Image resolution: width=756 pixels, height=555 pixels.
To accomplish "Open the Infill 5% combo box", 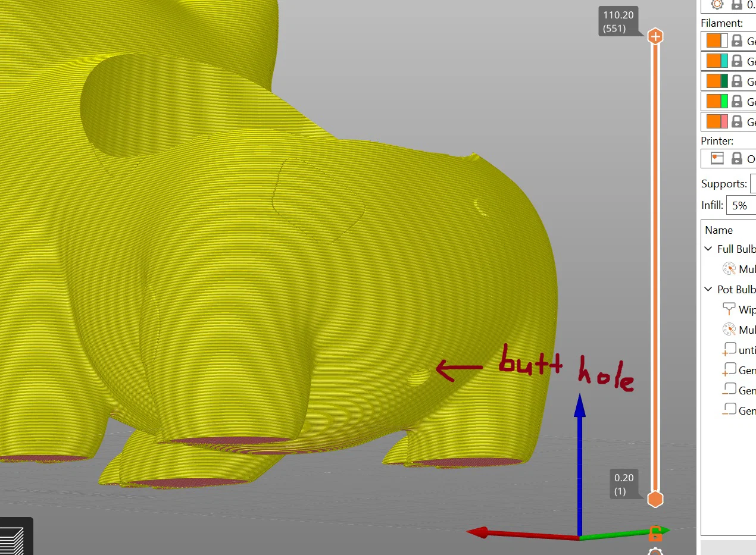I will coord(741,205).
